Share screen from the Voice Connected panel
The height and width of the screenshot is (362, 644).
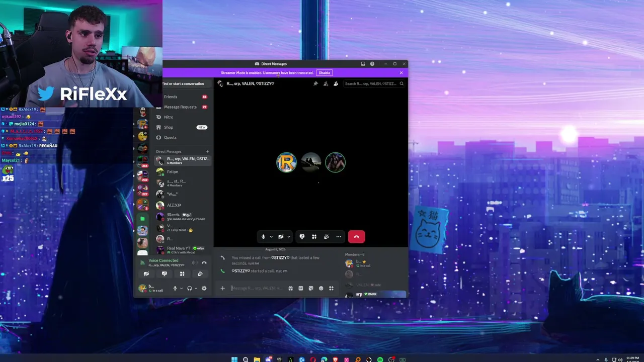click(x=165, y=274)
